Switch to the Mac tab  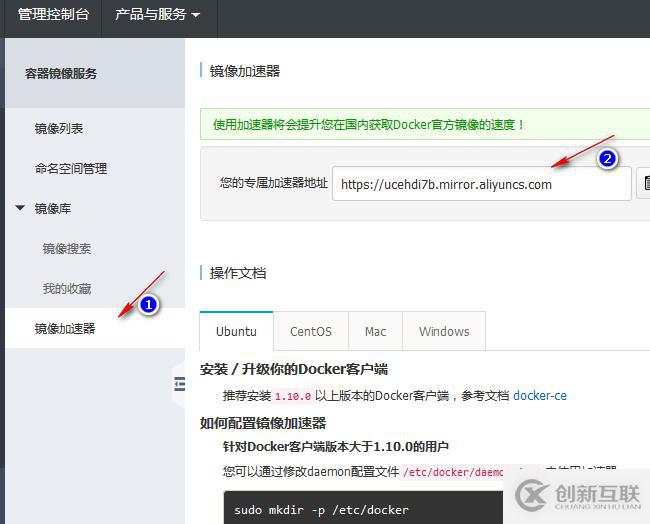click(x=376, y=332)
